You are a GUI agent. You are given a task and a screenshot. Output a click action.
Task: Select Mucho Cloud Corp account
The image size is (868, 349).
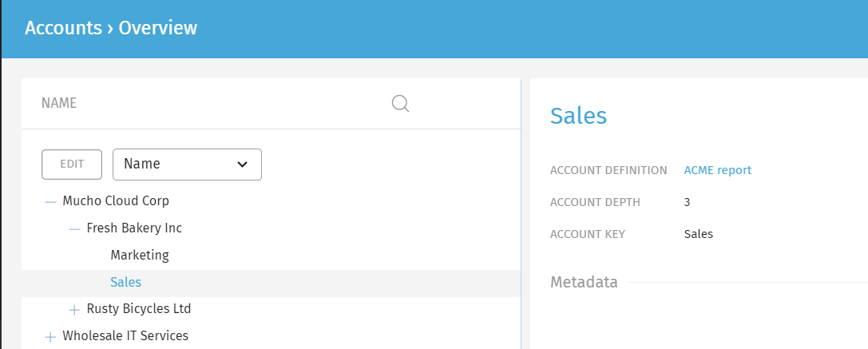(x=116, y=200)
